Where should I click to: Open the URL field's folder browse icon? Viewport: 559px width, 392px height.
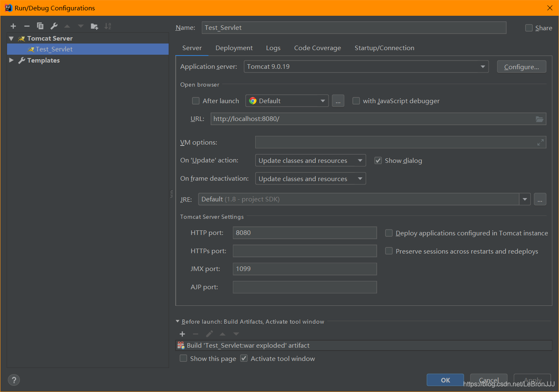540,119
